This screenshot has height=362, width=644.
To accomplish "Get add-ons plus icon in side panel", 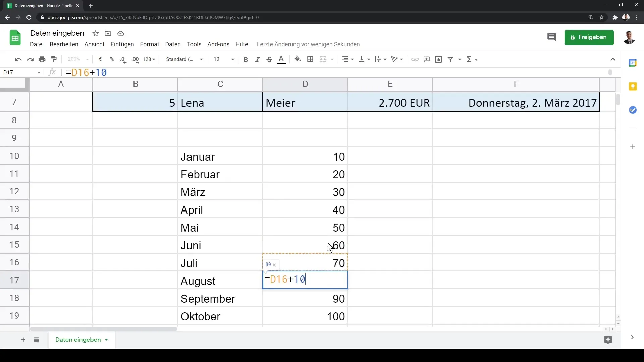I will 633,147.
